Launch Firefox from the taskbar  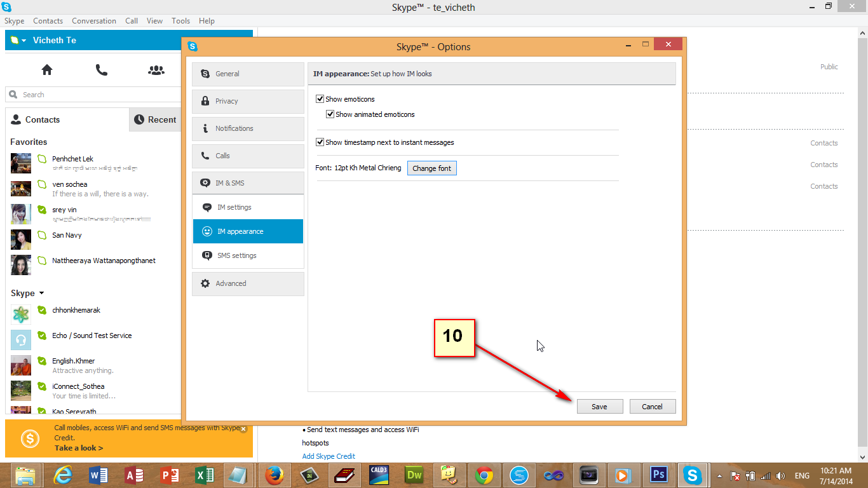[x=275, y=475]
